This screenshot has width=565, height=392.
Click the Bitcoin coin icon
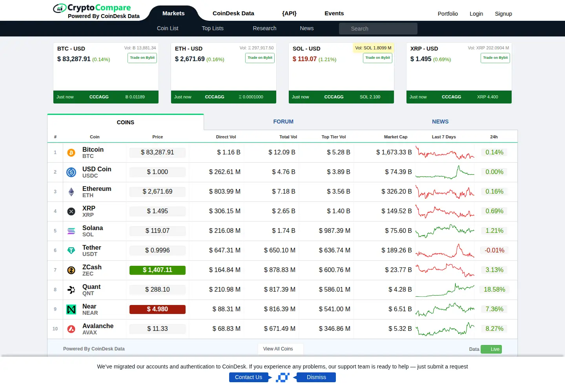pos(71,152)
